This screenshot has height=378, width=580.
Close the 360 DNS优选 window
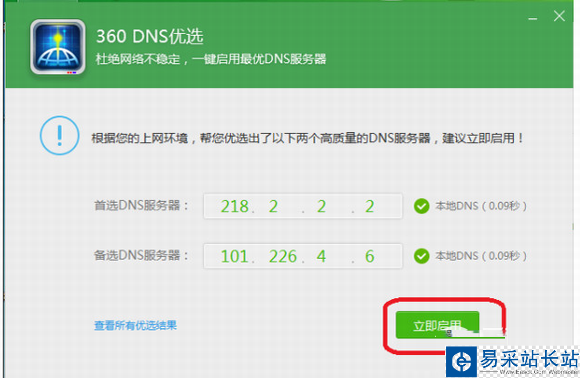pyautogui.click(x=559, y=16)
